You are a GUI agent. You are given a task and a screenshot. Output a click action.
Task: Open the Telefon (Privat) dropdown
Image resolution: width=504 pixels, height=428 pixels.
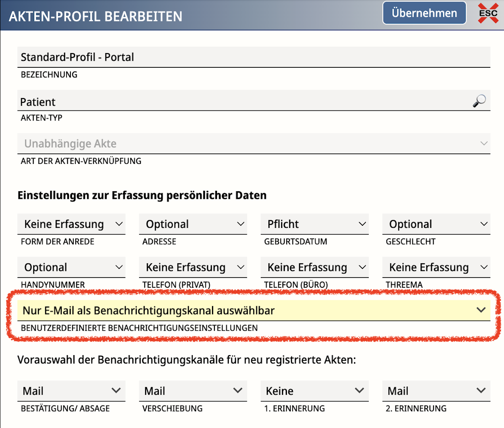193,267
